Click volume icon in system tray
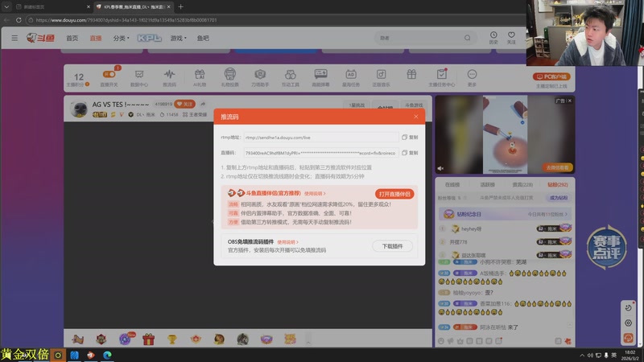 590,356
